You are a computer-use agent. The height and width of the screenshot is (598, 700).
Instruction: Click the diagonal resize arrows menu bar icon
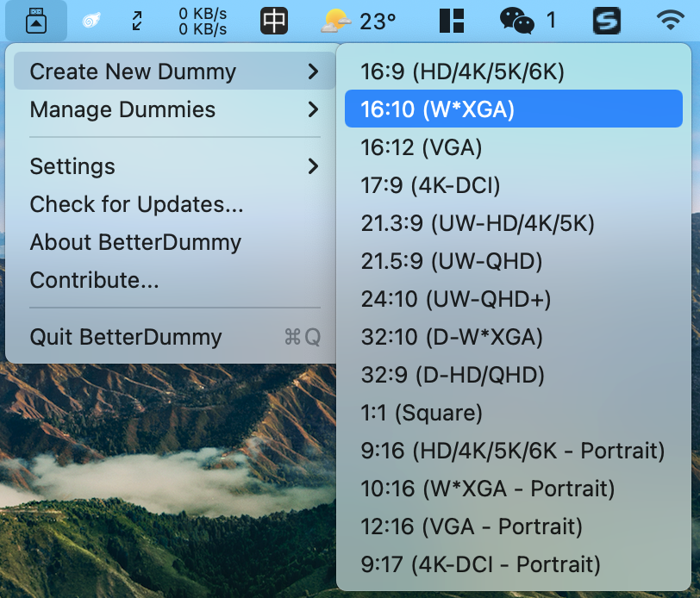click(x=137, y=21)
